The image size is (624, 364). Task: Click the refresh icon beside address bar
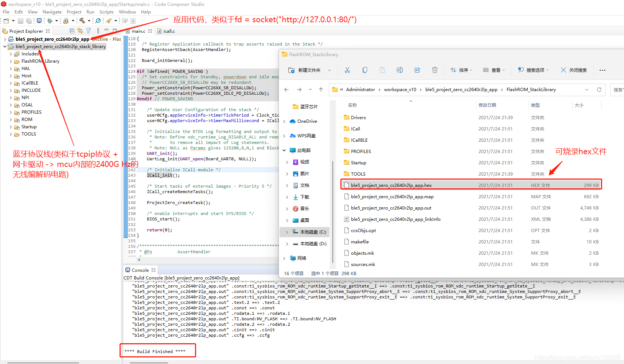[x=599, y=90]
